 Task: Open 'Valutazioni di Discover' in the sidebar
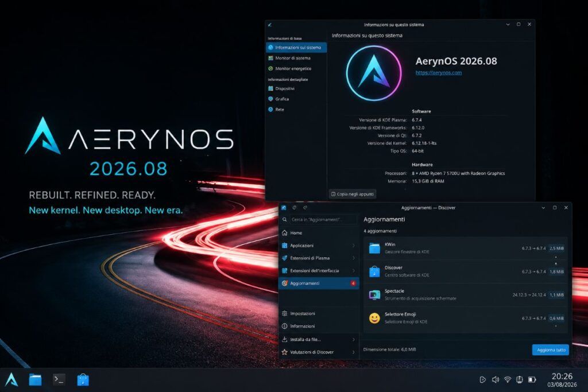click(319, 352)
